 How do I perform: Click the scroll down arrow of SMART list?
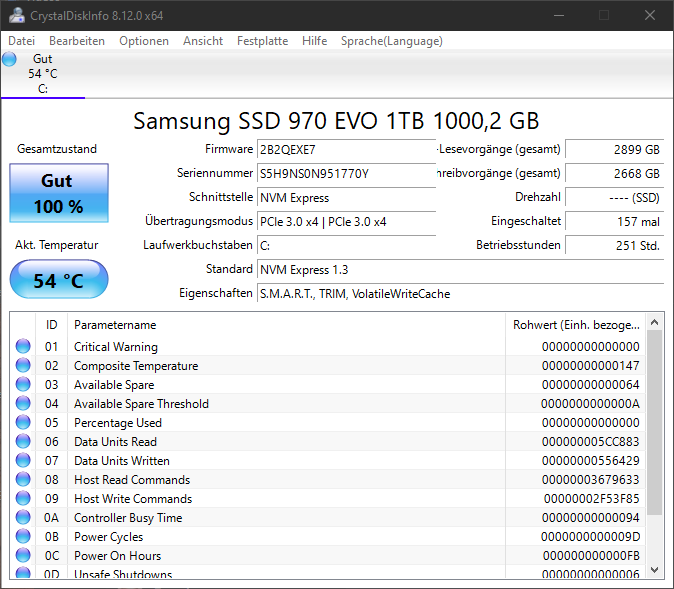pos(655,570)
